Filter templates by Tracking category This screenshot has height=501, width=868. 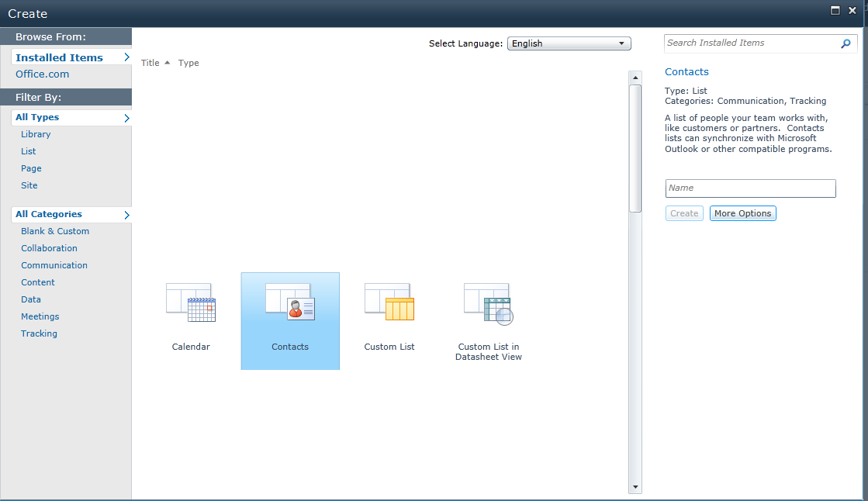[x=39, y=333]
